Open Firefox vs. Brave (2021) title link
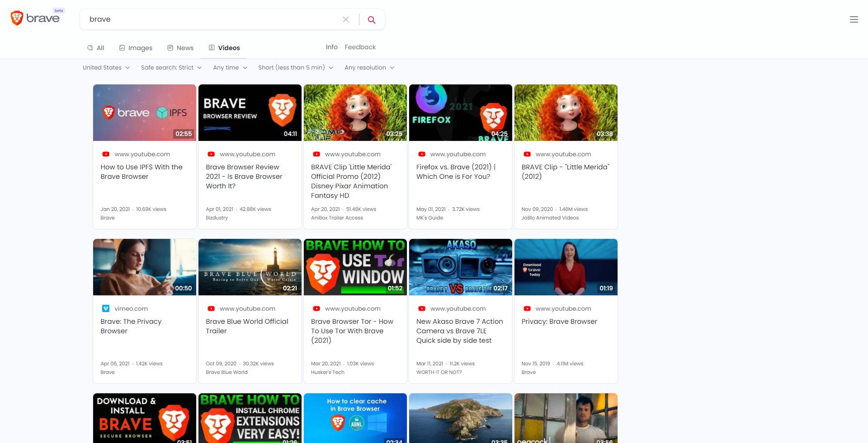 coord(456,172)
